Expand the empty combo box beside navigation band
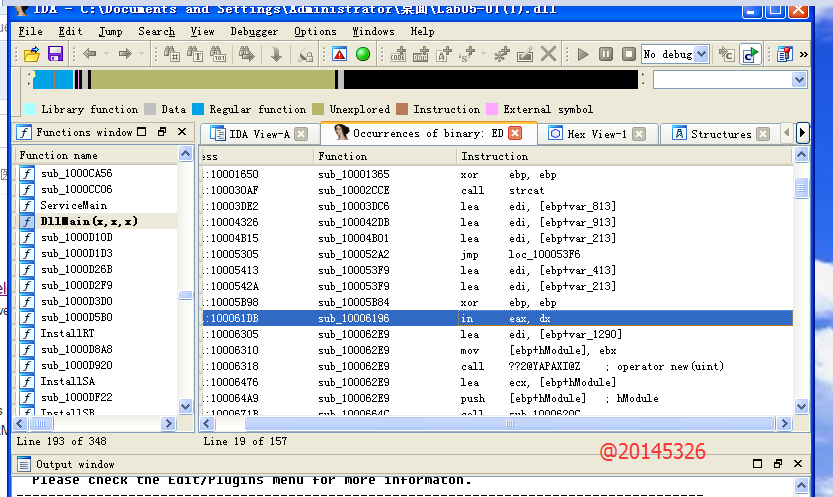The width and height of the screenshot is (833, 497). pos(798,80)
